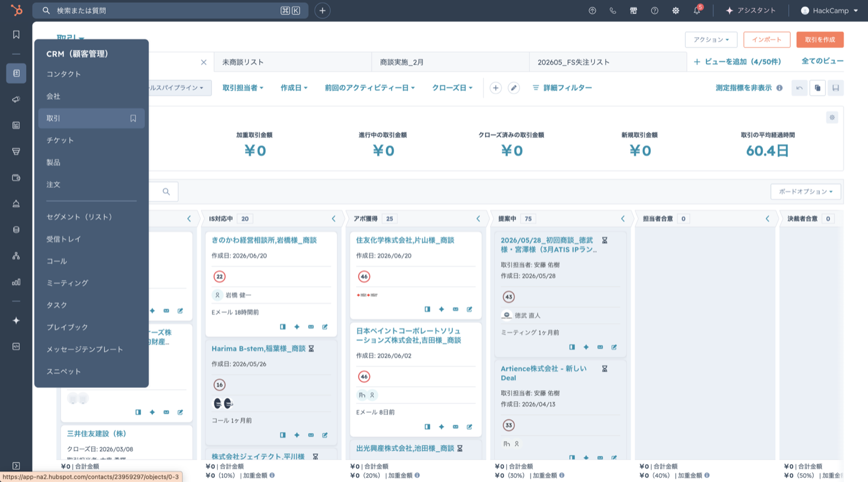Toggle the bookmark on the 取引 menu row
This screenshot has height=482, width=868.
[133, 118]
